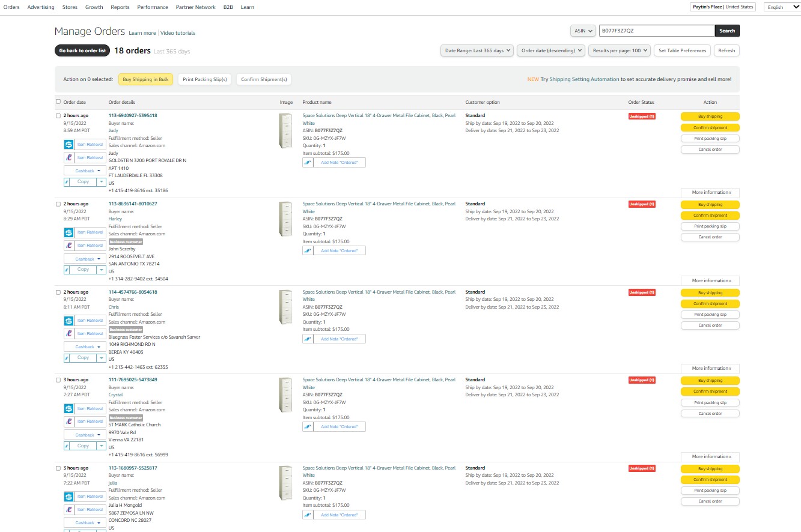801x532 pixels.
Task: Open the Orders menu
Action: click(11, 7)
